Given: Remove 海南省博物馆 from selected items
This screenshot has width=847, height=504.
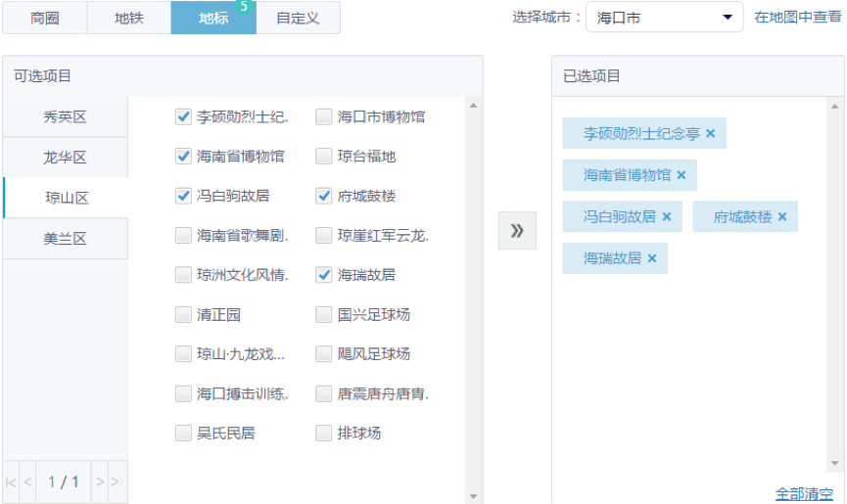Looking at the screenshot, I should pyautogui.click(x=682, y=175).
